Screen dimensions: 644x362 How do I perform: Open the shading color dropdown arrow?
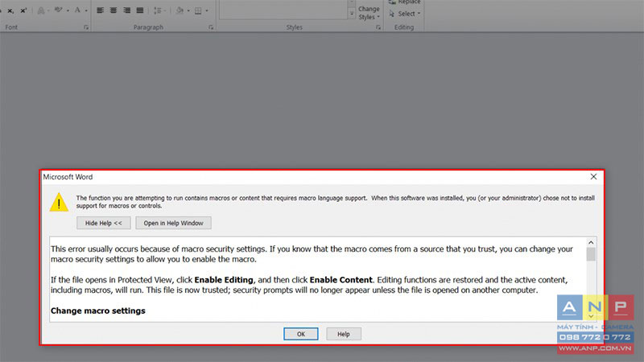pos(188,10)
